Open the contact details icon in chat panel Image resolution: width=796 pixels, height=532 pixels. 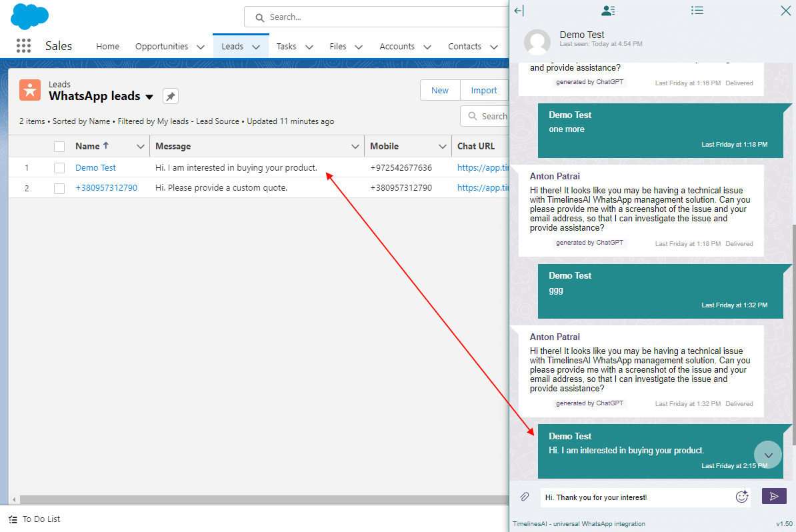coord(607,10)
